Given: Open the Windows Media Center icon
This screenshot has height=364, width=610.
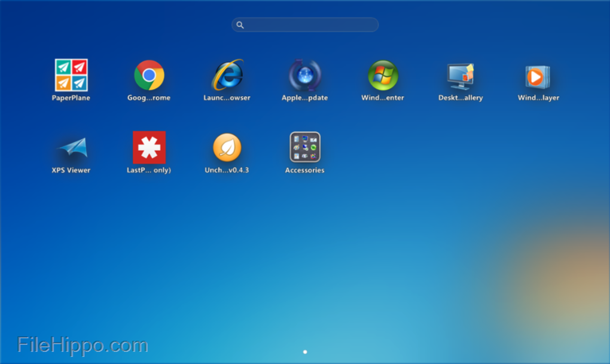Looking at the screenshot, I should pyautogui.click(x=383, y=75).
